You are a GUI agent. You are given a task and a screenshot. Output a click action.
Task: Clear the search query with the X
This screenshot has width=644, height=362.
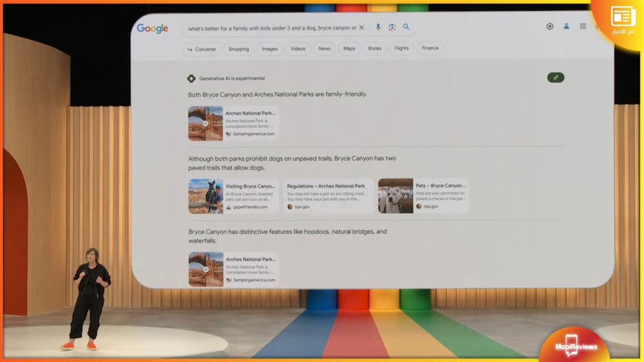click(361, 28)
